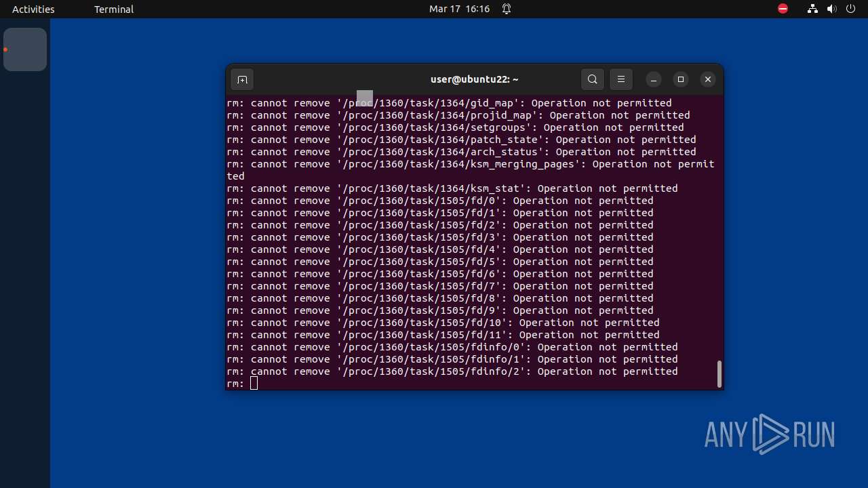Open a new terminal tab
Image resolution: width=868 pixels, height=488 pixels.
click(242, 79)
